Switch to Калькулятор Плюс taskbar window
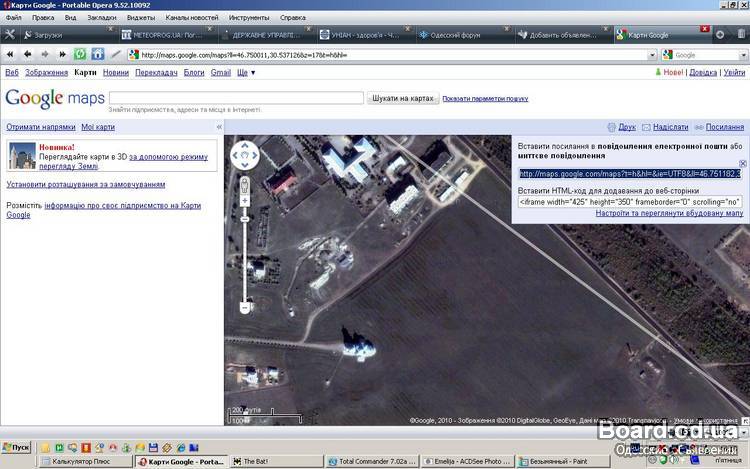750x469 pixels. pyautogui.click(x=86, y=462)
